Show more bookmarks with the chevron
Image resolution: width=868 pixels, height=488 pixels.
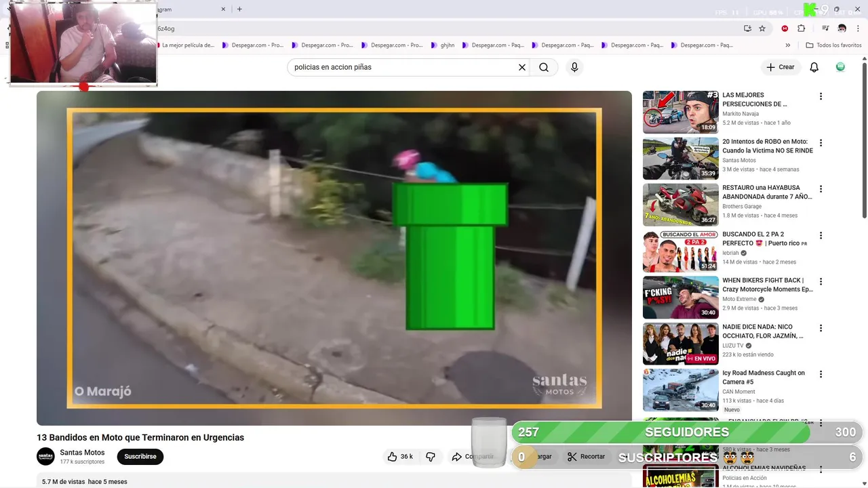pos(787,45)
